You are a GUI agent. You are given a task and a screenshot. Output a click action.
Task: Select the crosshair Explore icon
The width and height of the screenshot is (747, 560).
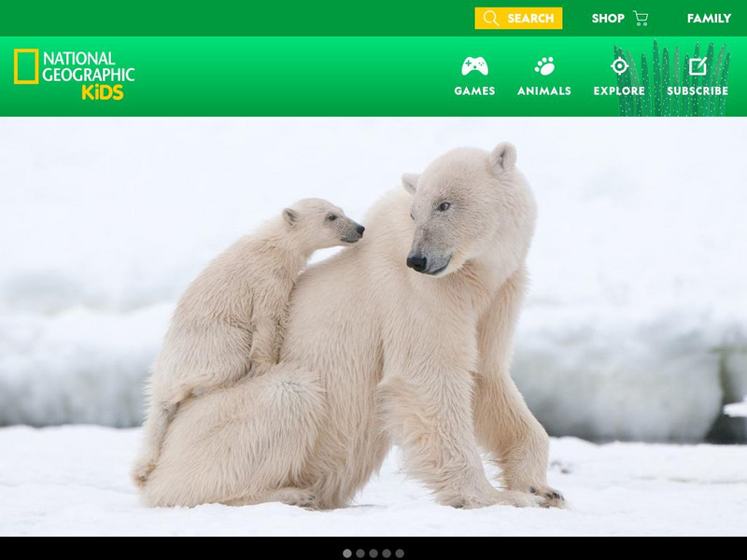[619, 66]
